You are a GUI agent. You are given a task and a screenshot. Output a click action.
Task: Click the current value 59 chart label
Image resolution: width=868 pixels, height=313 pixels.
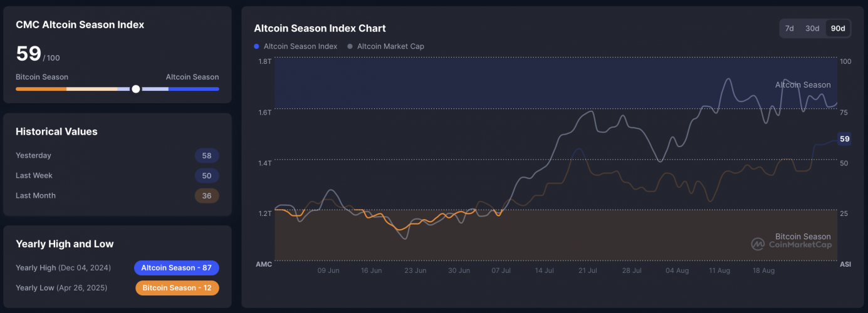844,139
